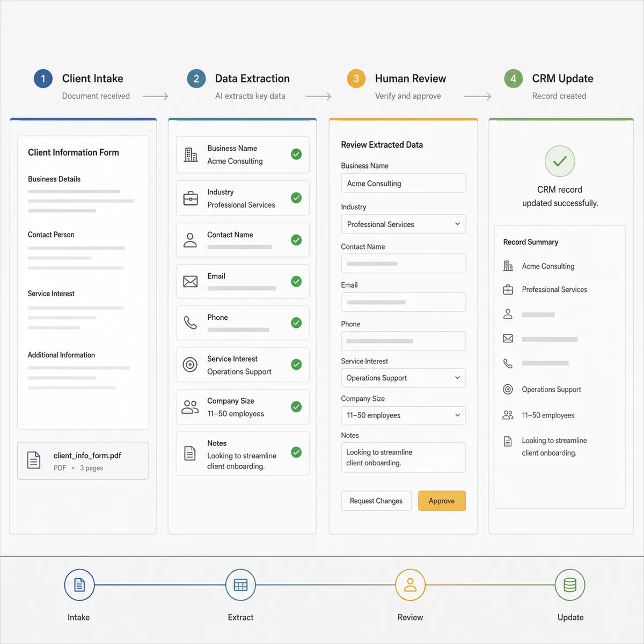This screenshot has width=644, height=644.
Task: Open the Company Size dropdown showing 11–50 employees
Action: [x=404, y=415]
